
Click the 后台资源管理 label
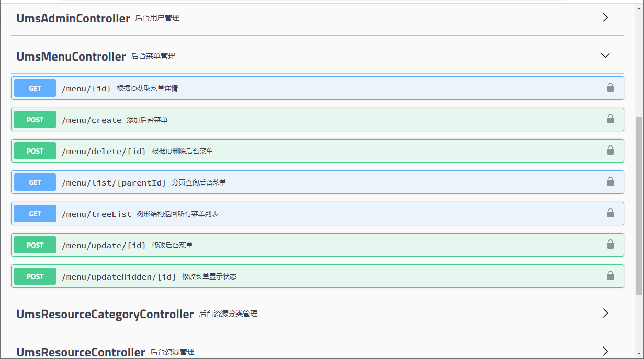(x=172, y=352)
